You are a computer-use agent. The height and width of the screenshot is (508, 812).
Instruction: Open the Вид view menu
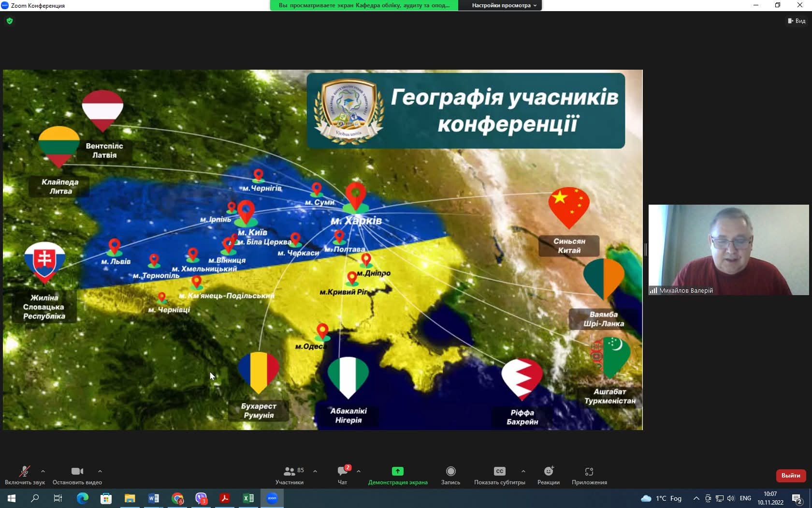(797, 21)
